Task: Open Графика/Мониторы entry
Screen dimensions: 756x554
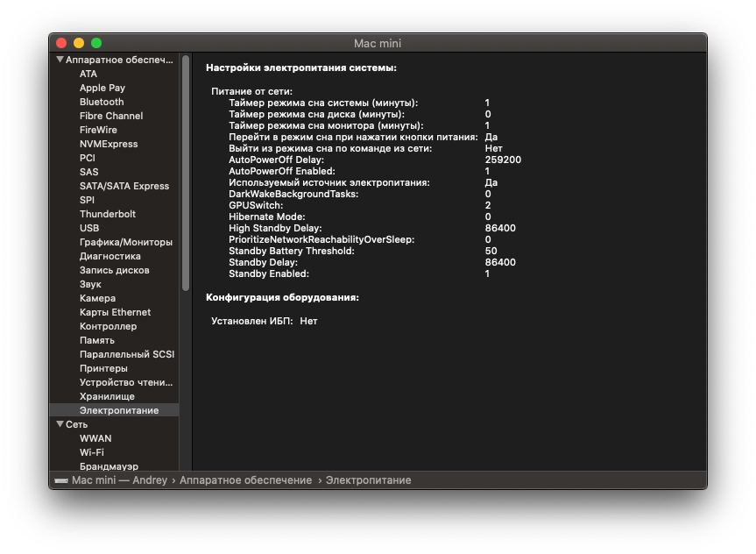Action: point(126,242)
